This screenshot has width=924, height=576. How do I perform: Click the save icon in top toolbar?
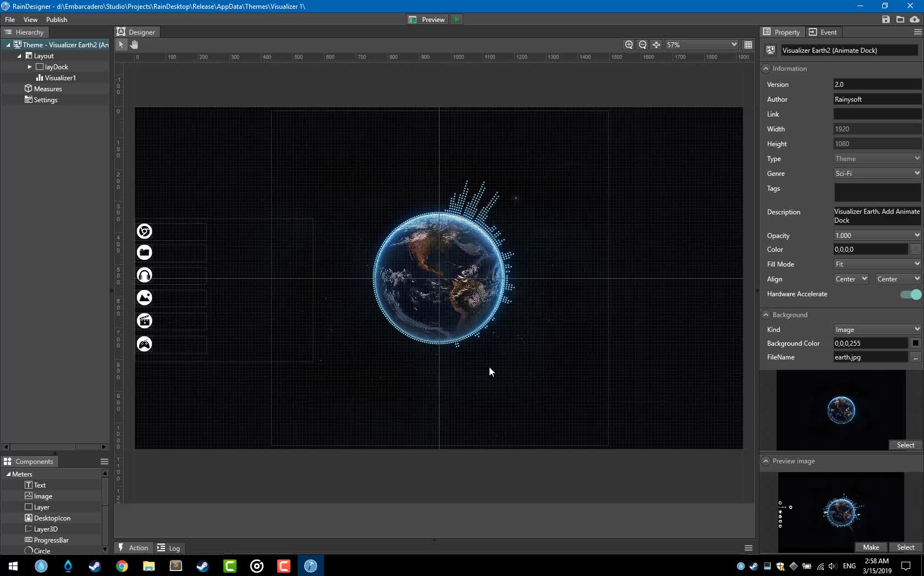(x=886, y=19)
